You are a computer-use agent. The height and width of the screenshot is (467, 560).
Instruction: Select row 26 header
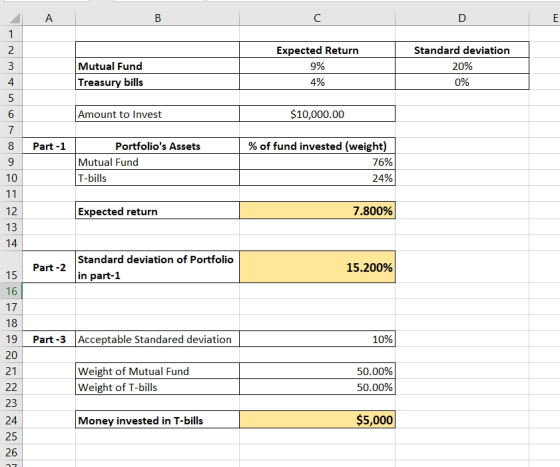(x=11, y=452)
